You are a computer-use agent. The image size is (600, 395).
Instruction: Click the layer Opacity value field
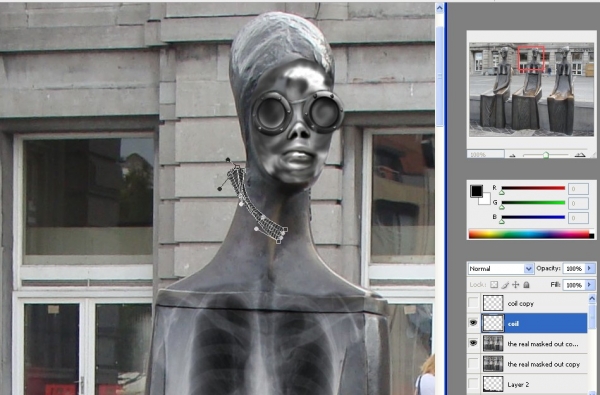tap(574, 269)
